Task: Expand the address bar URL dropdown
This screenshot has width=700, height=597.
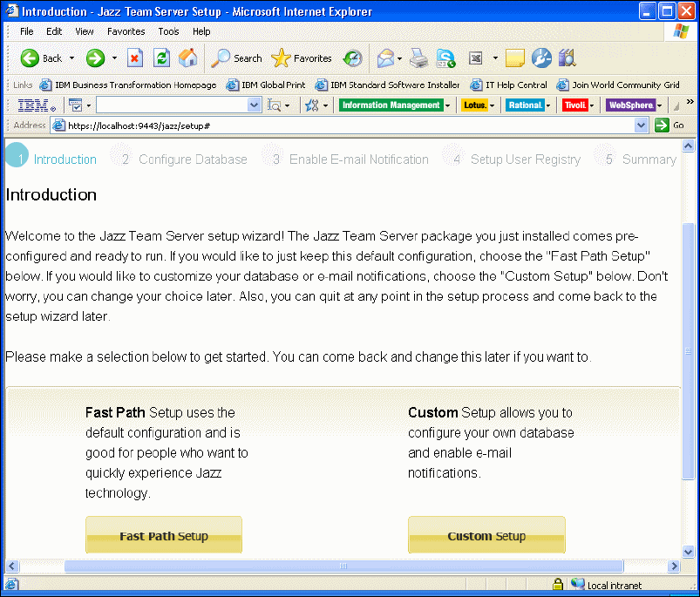Action: tap(641, 126)
